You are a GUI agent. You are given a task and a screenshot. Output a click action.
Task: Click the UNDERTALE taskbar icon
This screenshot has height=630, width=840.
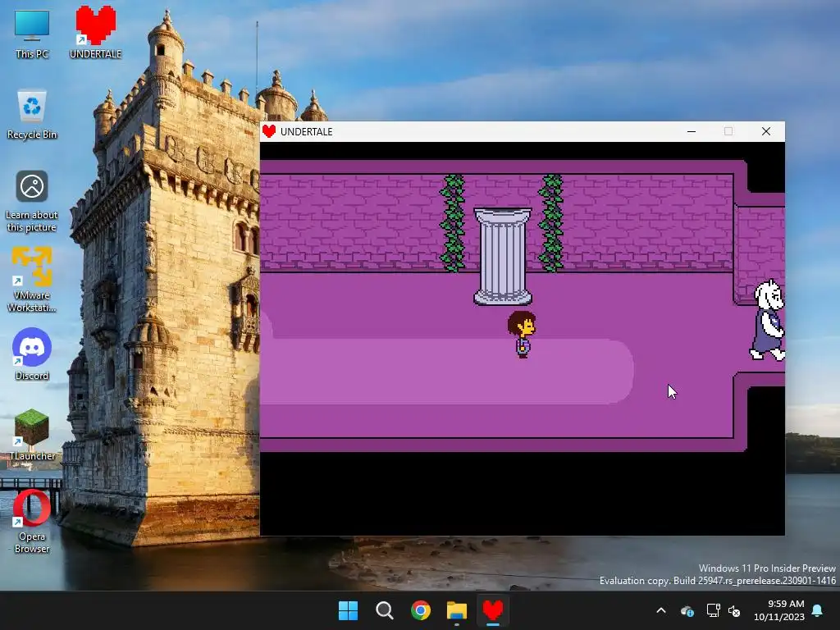tap(493, 610)
